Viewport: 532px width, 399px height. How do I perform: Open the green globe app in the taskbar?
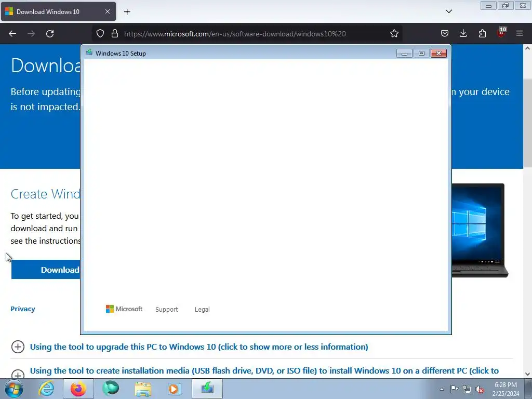click(111, 389)
